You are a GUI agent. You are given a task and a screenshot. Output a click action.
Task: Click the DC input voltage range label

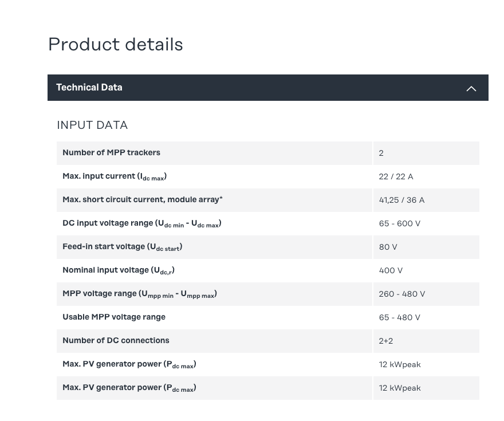pyautogui.click(x=141, y=223)
